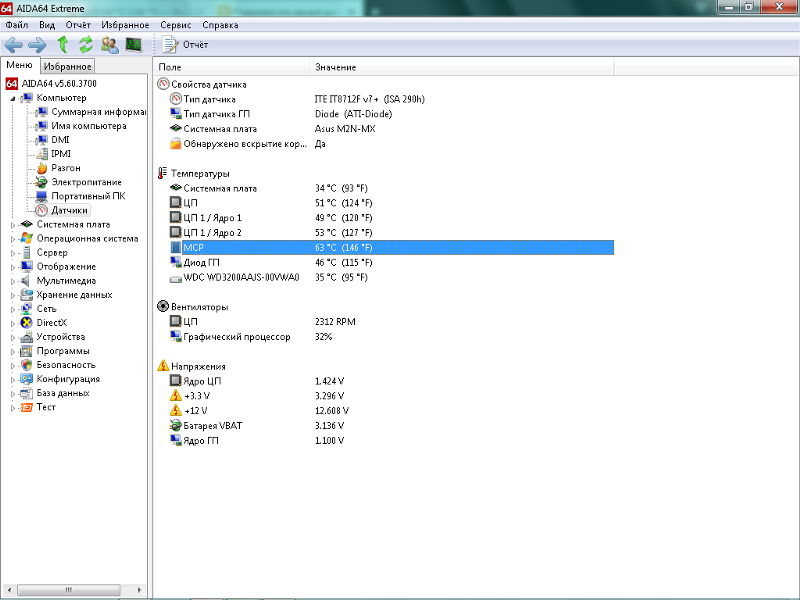
Task: Click tree panel scroll right arrow
Action: [139, 590]
